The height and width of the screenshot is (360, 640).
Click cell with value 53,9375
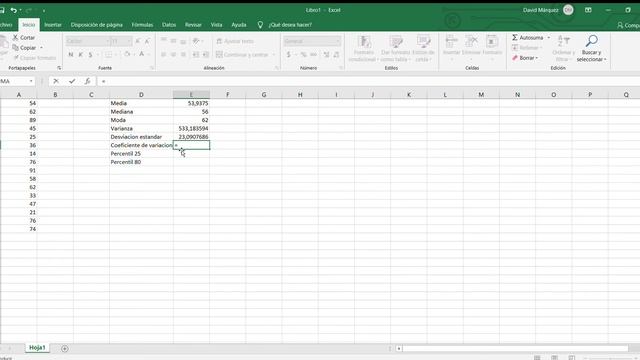tap(191, 103)
